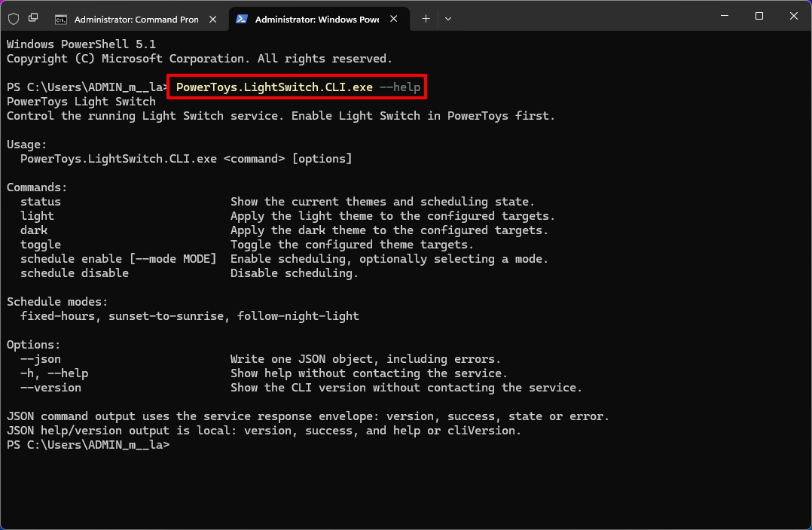The image size is (812, 530).
Task: Click the 'light' command name
Action: (x=38, y=216)
